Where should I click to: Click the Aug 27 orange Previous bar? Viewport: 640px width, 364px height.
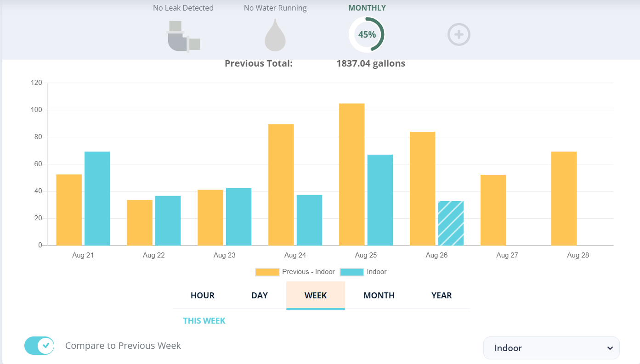click(x=493, y=210)
